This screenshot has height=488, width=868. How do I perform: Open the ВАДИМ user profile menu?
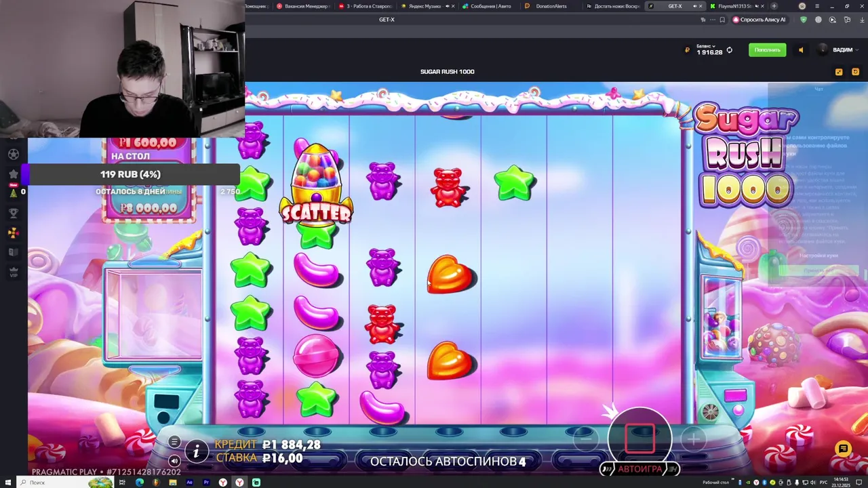click(x=835, y=49)
